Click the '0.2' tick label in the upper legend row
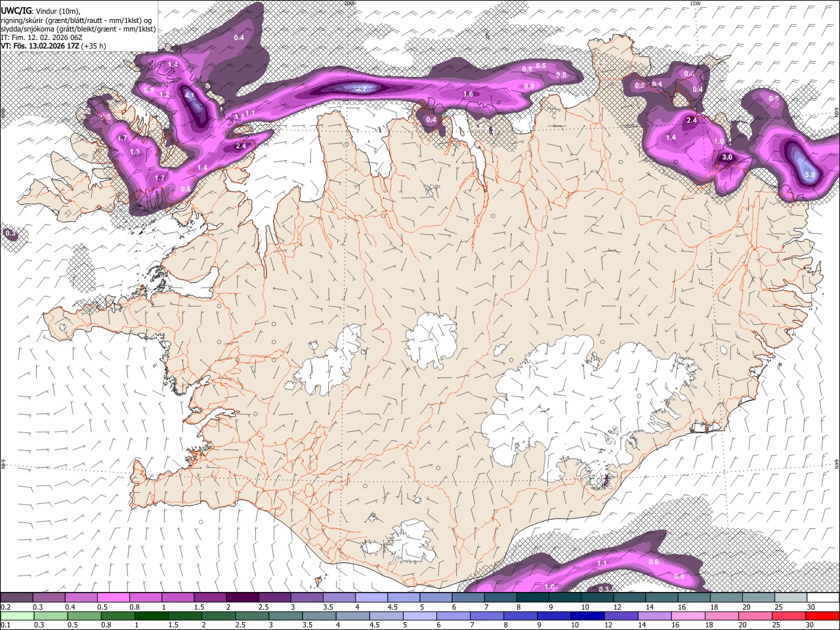 6,607
